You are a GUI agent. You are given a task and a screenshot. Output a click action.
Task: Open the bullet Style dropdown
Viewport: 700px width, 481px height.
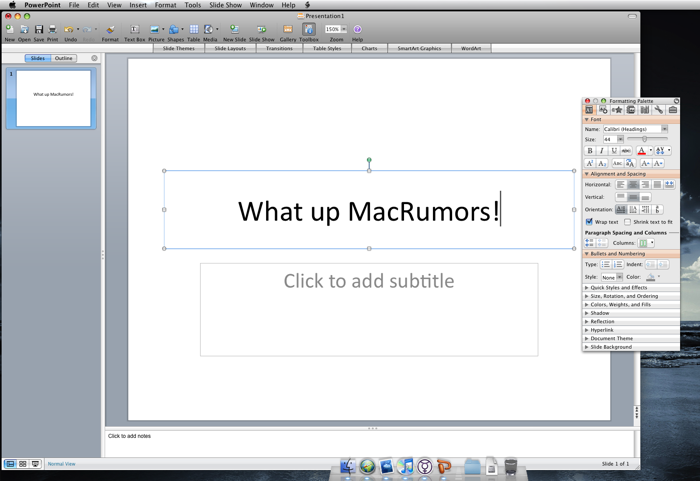point(619,277)
